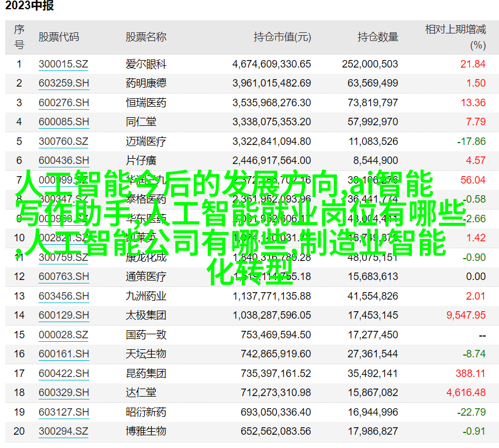Open stock code link 603456.SH

coord(63,296)
